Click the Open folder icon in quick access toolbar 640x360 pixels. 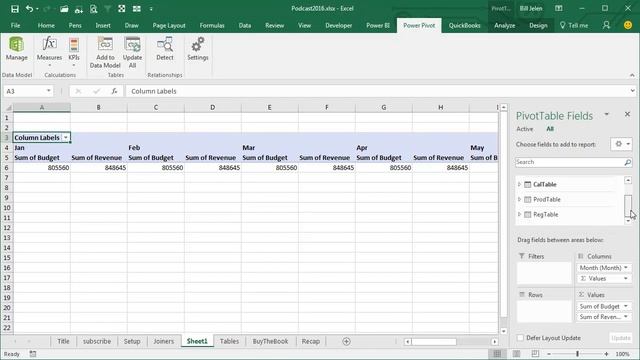(64, 9)
